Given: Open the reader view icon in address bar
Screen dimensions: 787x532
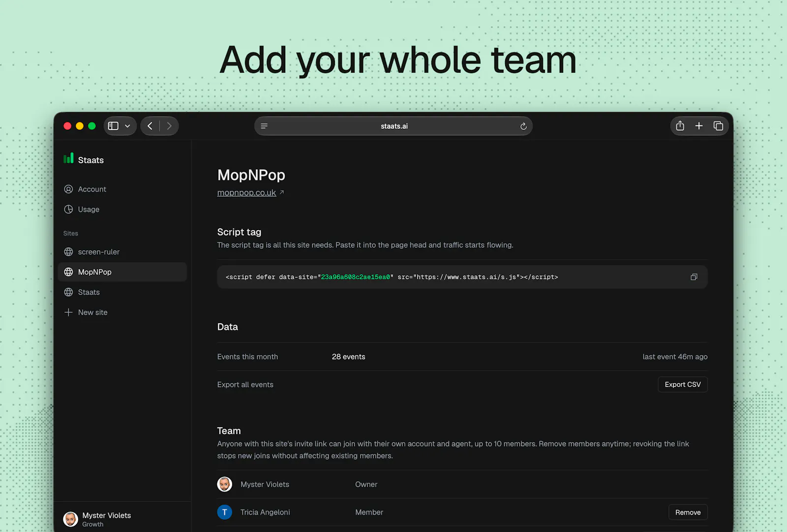Looking at the screenshot, I should point(264,126).
